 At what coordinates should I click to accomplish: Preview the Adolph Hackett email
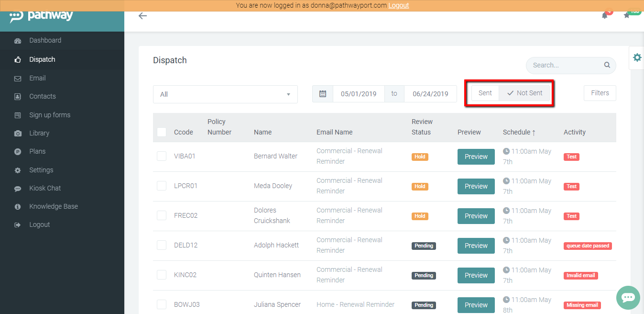coord(476,246)
